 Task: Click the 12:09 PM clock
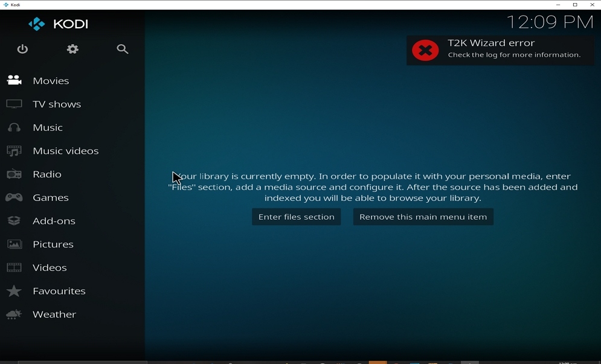click(x=550, y=22)
